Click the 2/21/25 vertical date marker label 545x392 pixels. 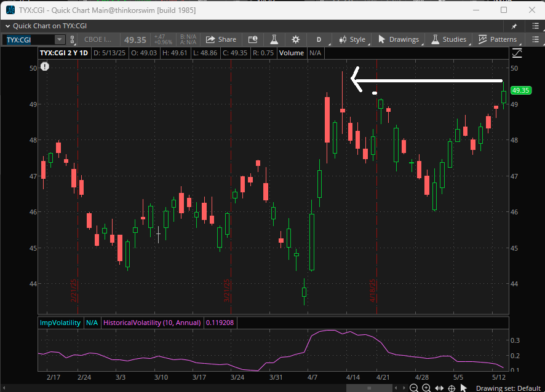pos(74,291)
